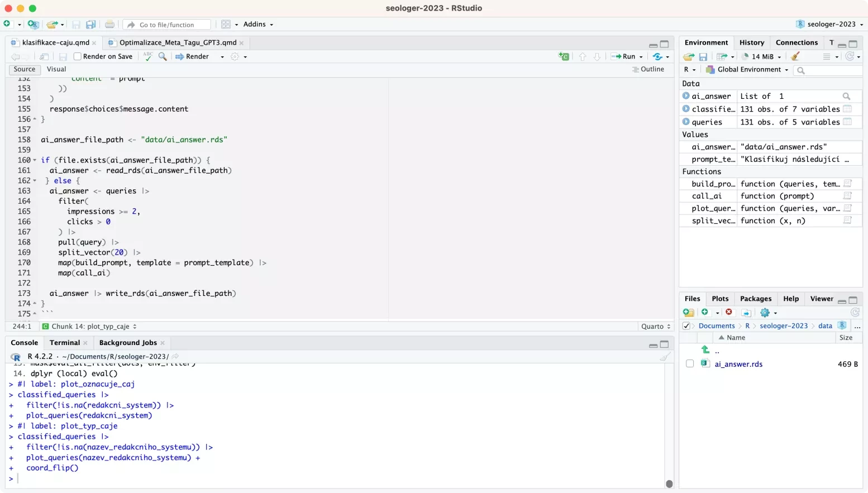Navigate to seologer-2023 breadcrumb folder
This screenshot has height=493, width=868.
784,326
